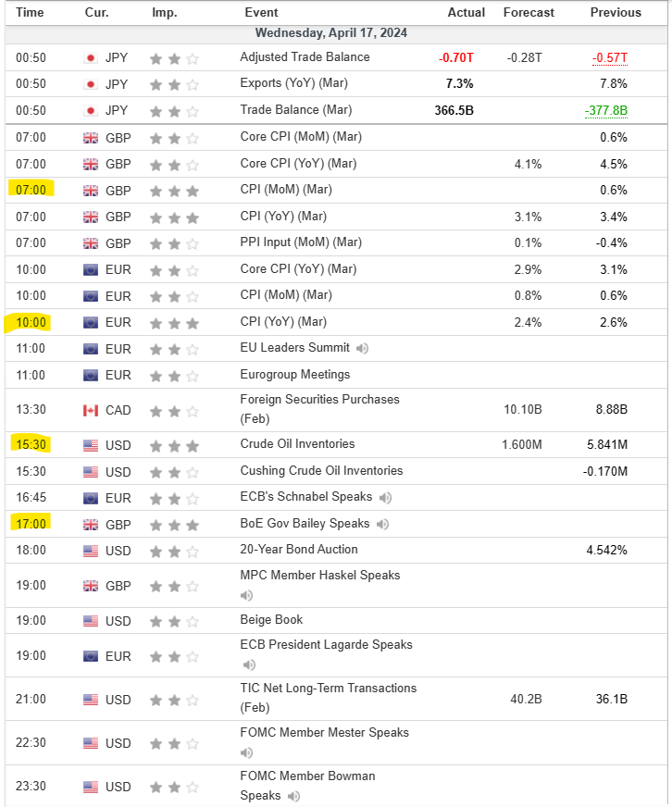Screen dimensions: 672x807
Task: Sort by the Time column header
Action: point(31,13)
